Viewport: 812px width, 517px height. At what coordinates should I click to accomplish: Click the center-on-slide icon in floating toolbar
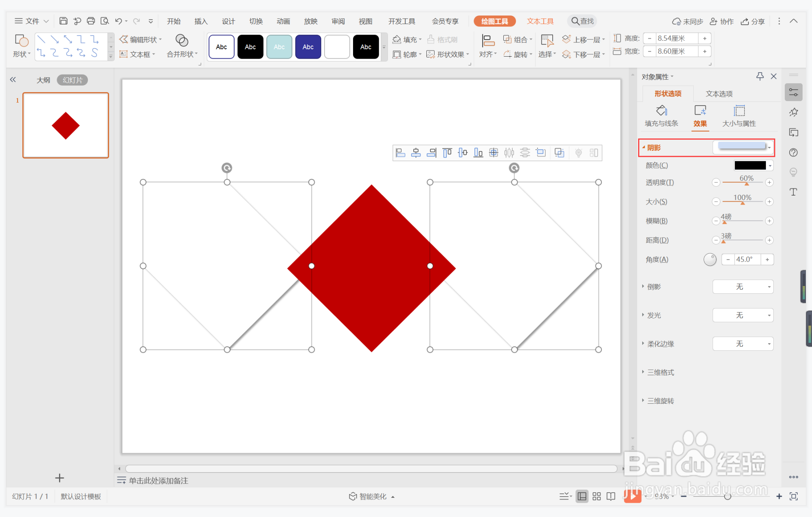494,153
